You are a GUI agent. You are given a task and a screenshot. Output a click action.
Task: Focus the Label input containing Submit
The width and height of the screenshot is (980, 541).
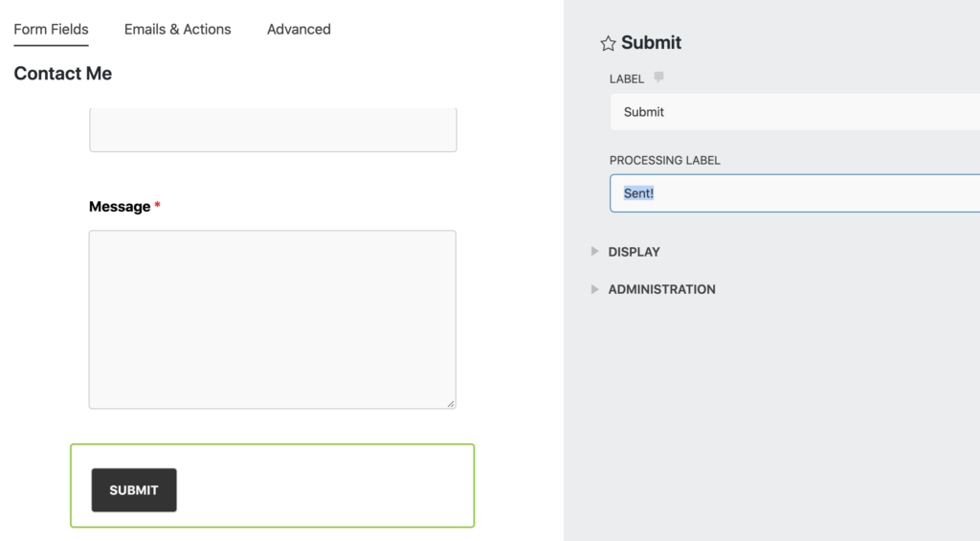(x=795, y=112)
